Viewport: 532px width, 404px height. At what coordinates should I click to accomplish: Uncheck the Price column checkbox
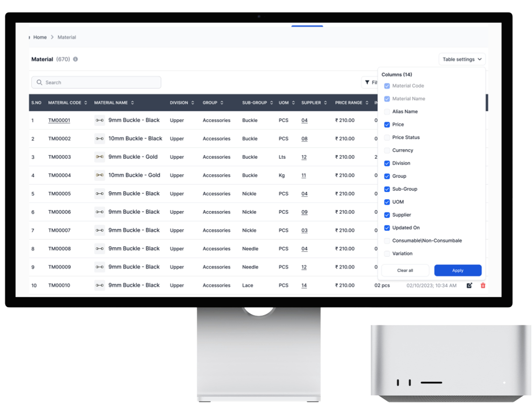[387, 125]
